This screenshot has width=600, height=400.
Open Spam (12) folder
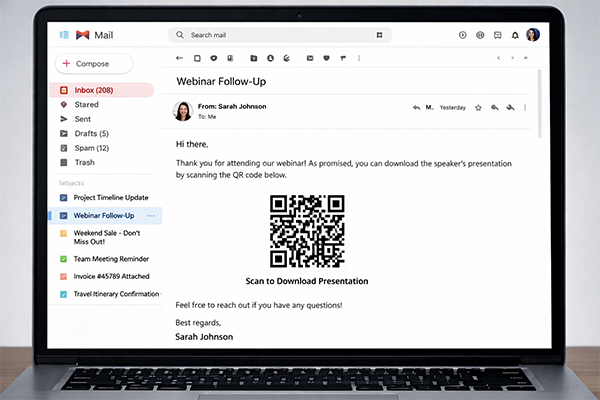click(x=91, y=148)
